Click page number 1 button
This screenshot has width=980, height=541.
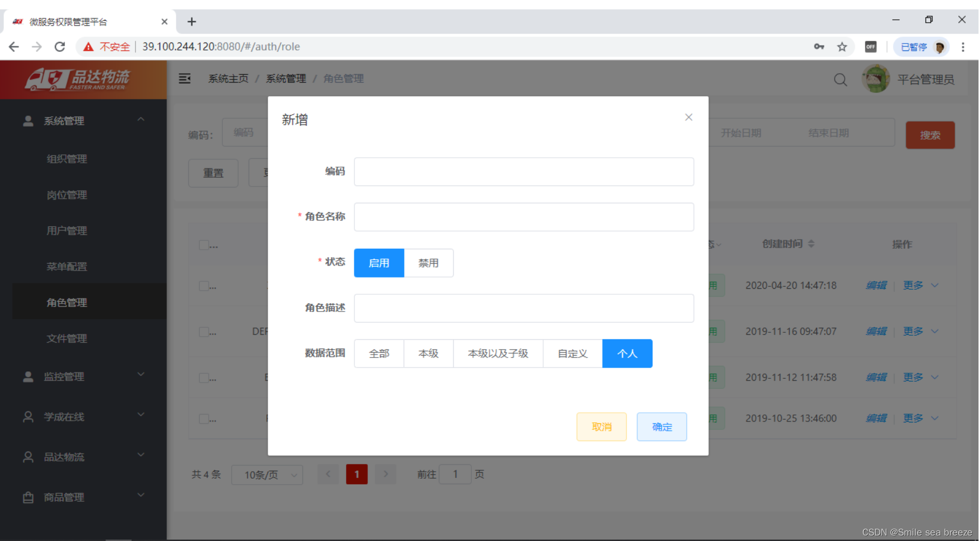(x=357, y=474)
